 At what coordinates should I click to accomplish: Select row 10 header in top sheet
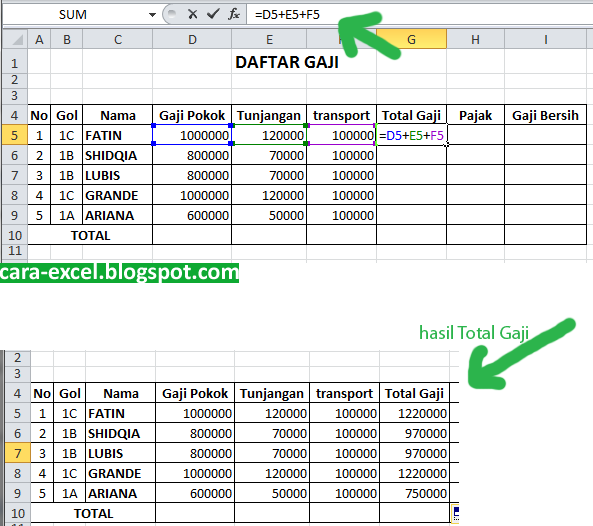(15, 235)
